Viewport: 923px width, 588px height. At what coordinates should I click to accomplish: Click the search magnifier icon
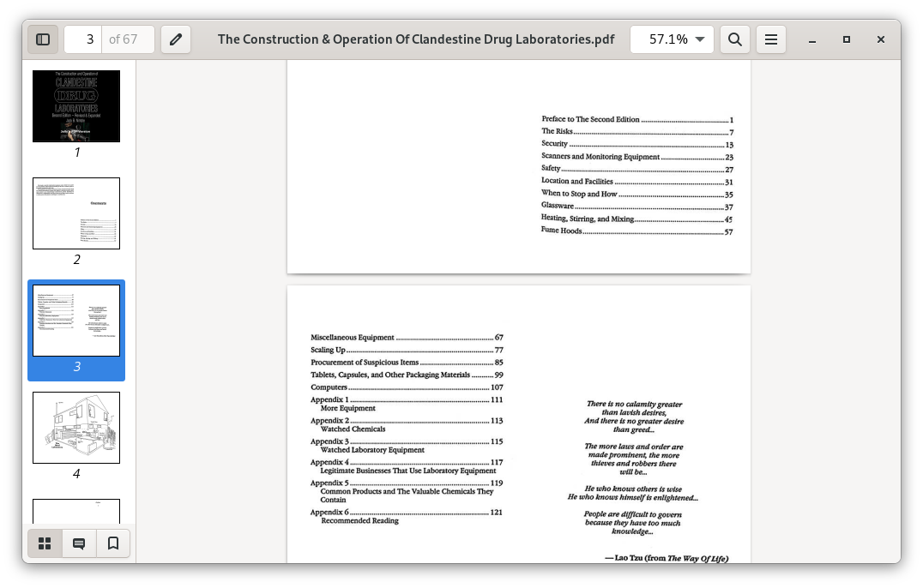(734, 39)
